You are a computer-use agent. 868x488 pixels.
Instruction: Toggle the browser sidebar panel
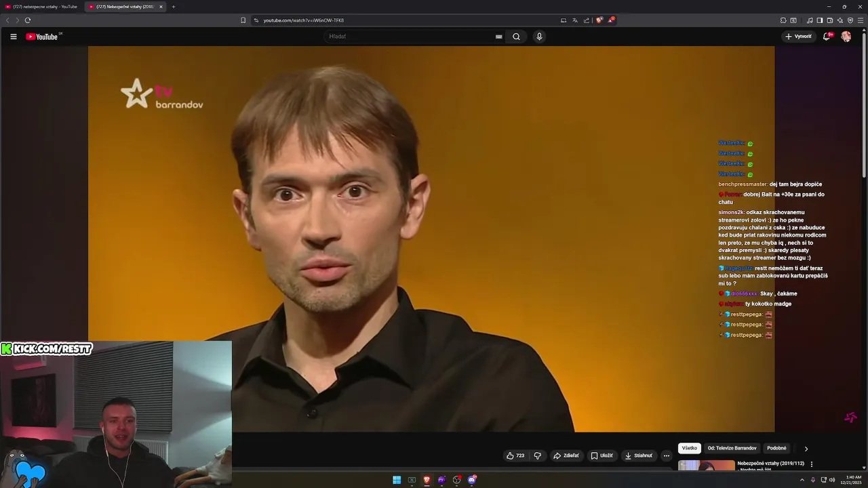819,20
